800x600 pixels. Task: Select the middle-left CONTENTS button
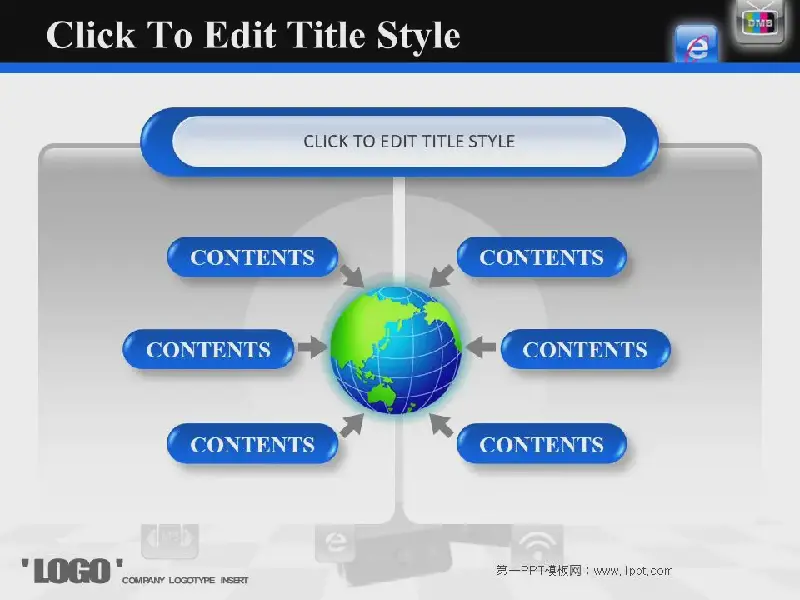[208, 349]
